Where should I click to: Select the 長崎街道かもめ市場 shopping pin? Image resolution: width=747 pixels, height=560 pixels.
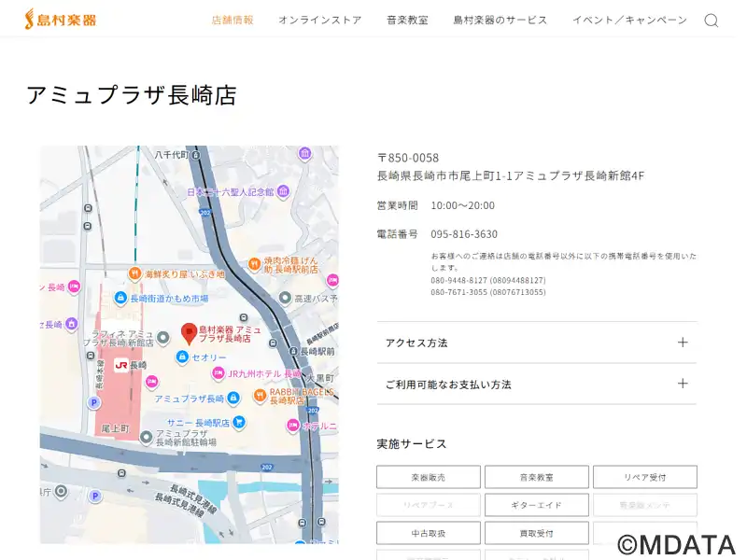(120, 299)
